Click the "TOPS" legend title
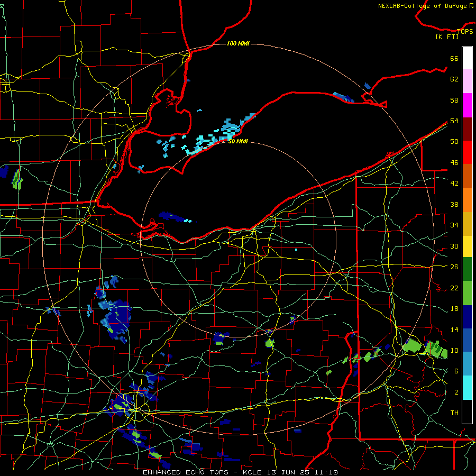This screenshot has height=476, width=476. click(465, 32)
